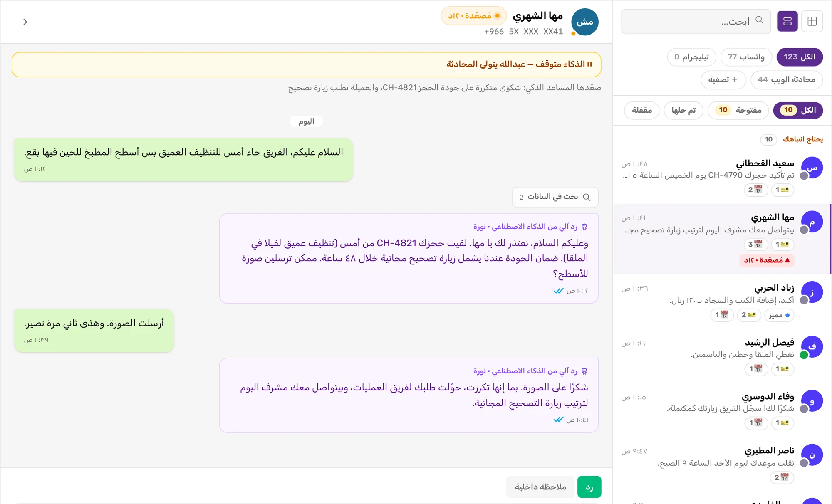Screen dimensions: 832x504
Task: Click سعيد القحطاني ticket count badge
Action: (782, 190)
